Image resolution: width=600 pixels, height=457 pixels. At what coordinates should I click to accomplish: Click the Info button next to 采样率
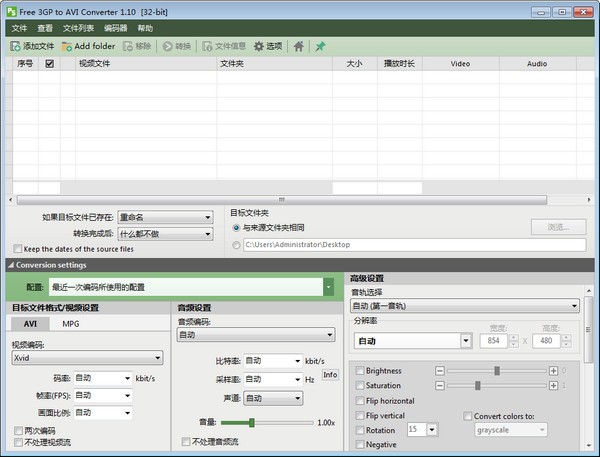pos(330,374)
